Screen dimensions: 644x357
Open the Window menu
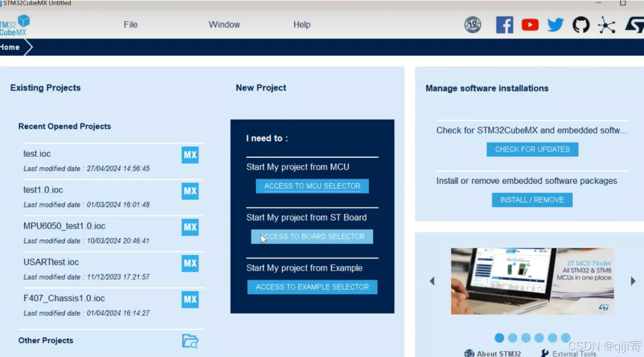point(224,25)
